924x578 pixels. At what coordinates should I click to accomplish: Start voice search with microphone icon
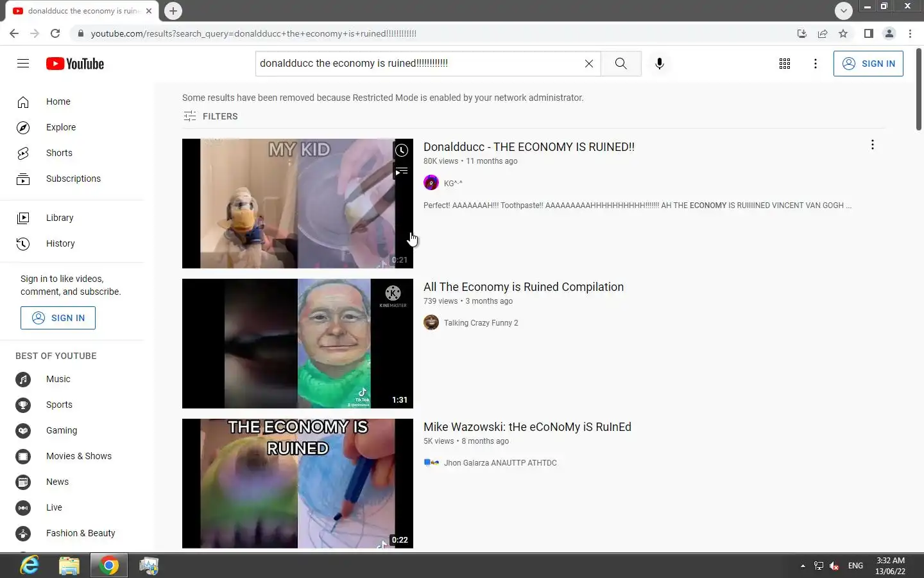coord(659,63)
